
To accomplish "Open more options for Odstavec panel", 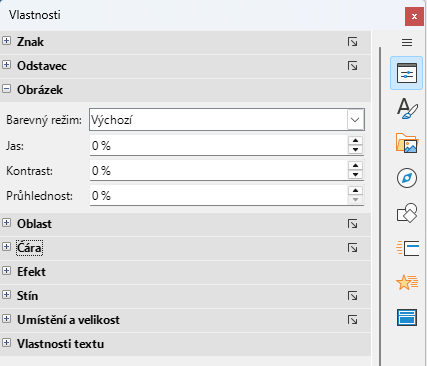I will click(x=352, y=66).
